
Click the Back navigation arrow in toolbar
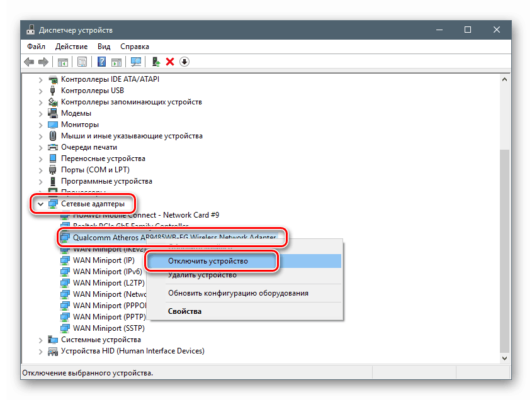coord(29,62)
